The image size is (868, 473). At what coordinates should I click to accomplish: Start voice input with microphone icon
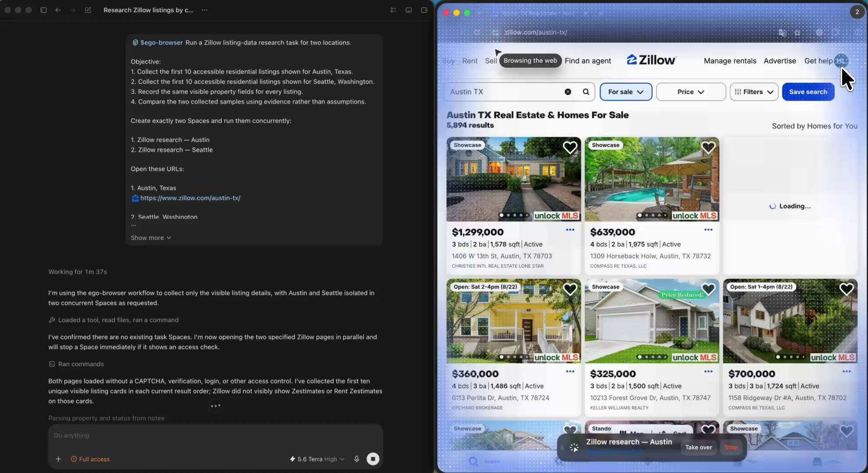pos(356,459)
